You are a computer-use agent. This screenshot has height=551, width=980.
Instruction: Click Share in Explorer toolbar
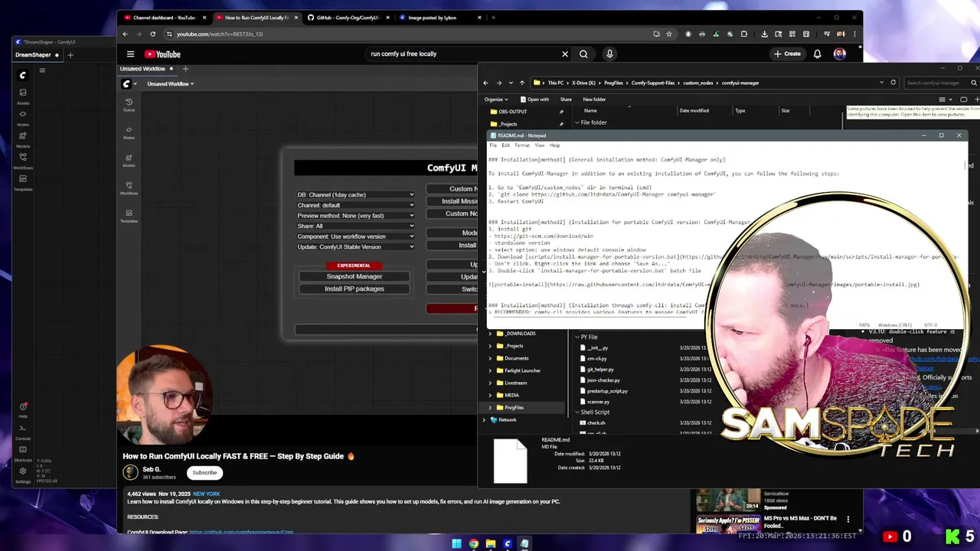[566, 99]
